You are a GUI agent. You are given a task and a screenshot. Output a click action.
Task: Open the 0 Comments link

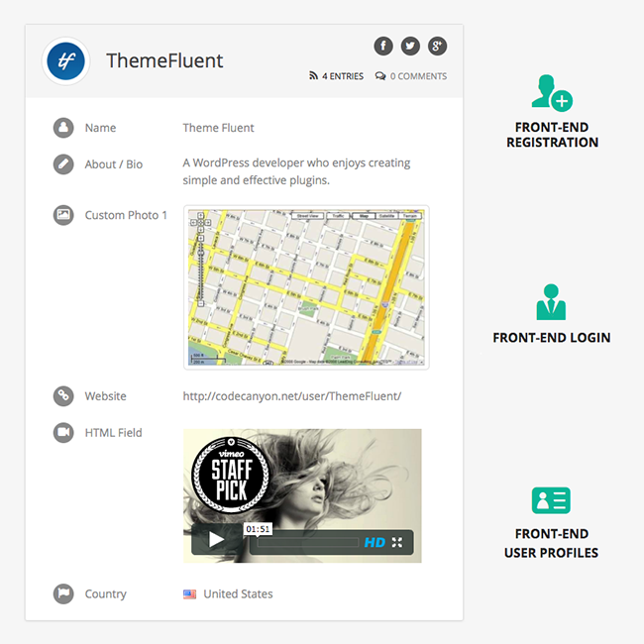[411, 76]
